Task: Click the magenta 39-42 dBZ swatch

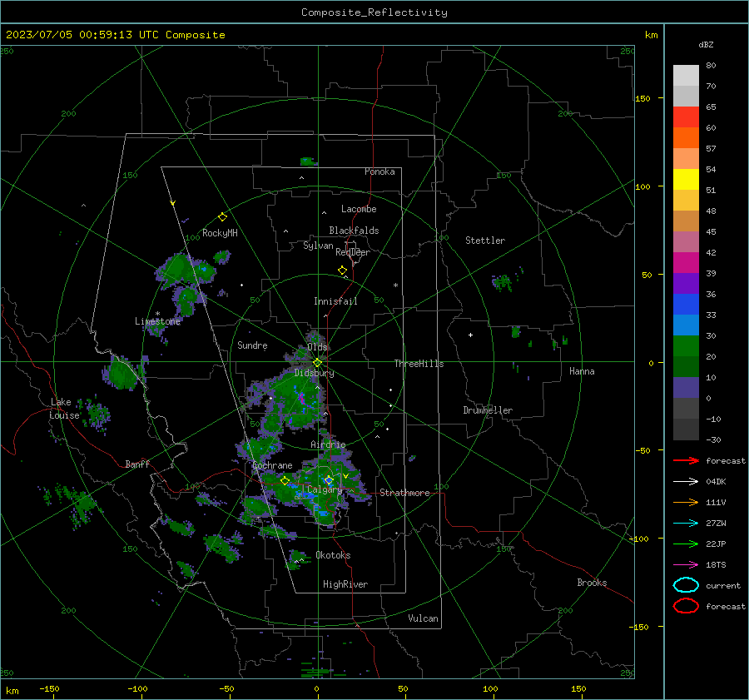Action: point(686,263)
